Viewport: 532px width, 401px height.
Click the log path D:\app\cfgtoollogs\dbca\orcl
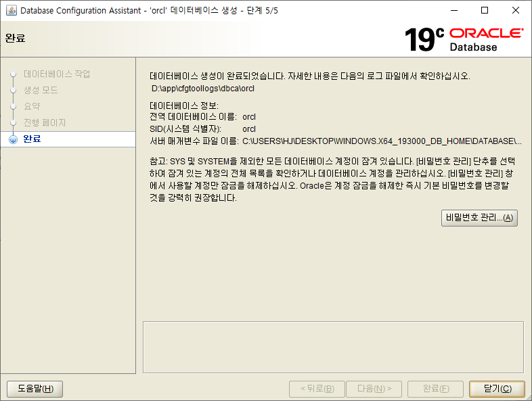[203, 89]
